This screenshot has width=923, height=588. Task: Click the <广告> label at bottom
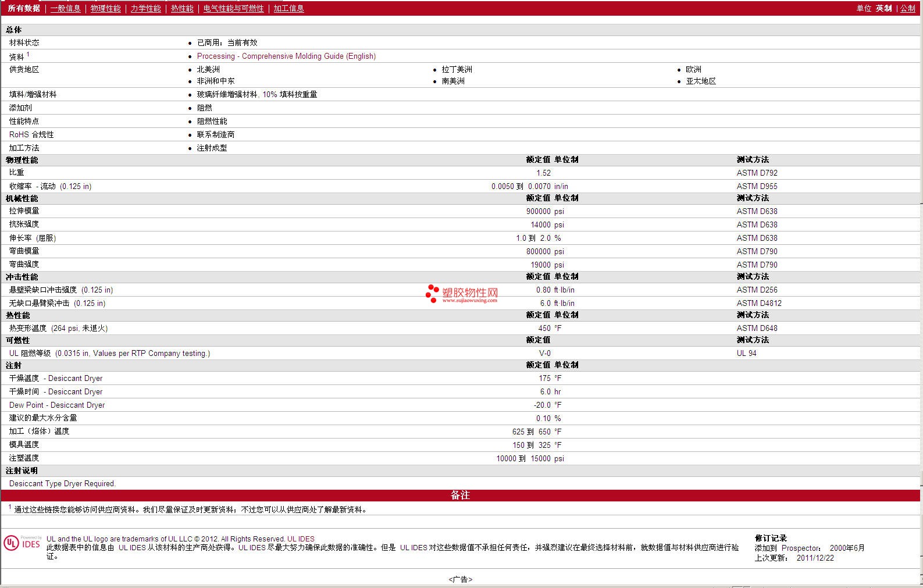coord(461,579)
